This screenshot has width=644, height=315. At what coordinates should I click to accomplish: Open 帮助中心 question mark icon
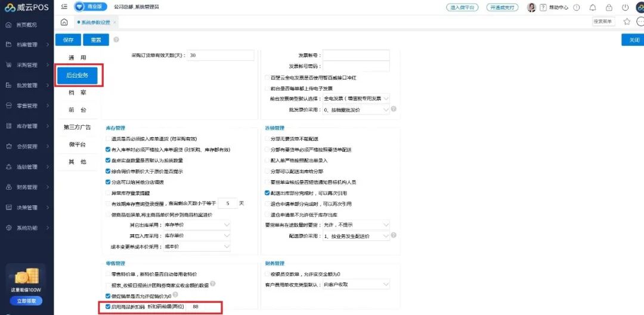(x=543, y=7)
